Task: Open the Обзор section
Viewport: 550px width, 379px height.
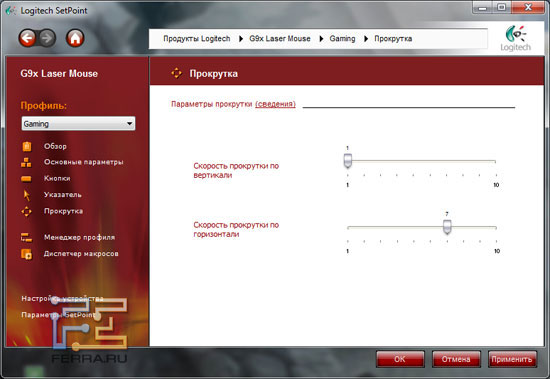Action: coord(55,146)
